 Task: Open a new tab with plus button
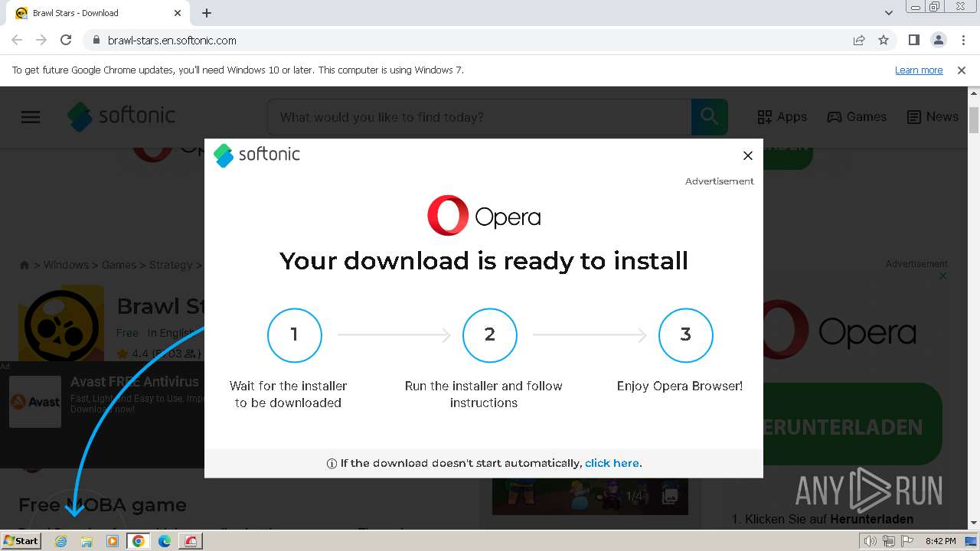coord(207,13)
